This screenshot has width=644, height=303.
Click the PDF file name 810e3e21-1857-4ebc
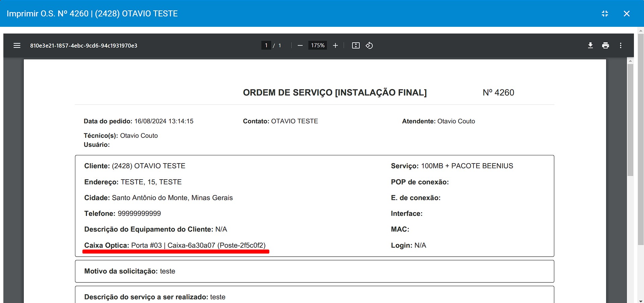click(84, 46)
